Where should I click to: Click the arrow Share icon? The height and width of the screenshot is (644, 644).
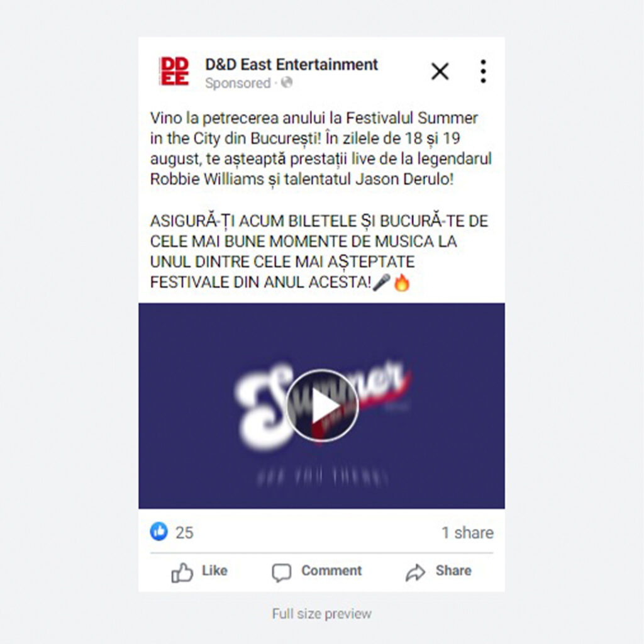(415, 572)
